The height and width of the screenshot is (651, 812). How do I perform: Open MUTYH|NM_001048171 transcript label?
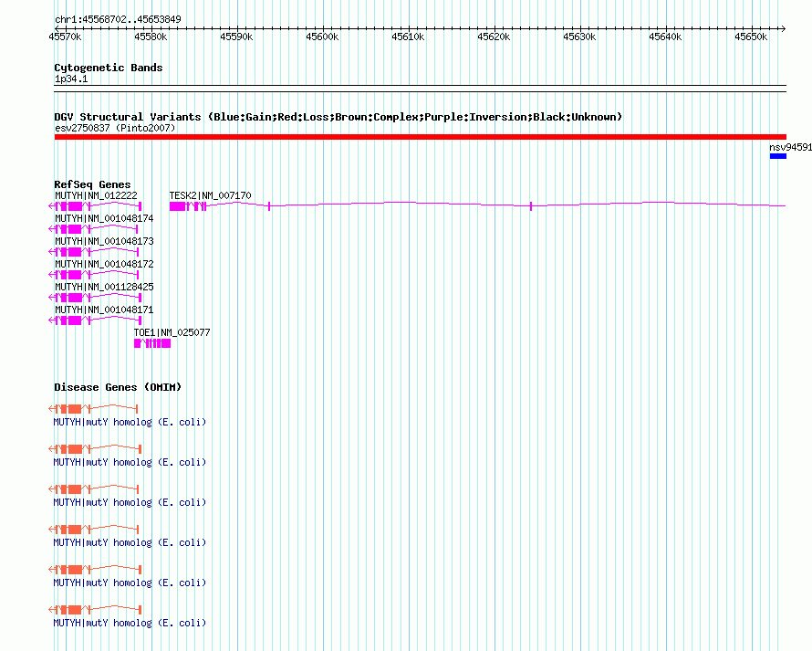point(104,310)
